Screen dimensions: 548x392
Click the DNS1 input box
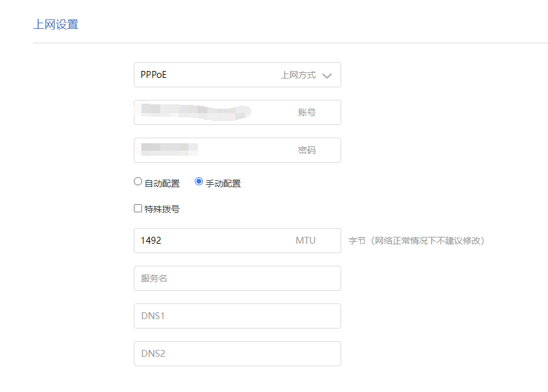pos(237,316)
